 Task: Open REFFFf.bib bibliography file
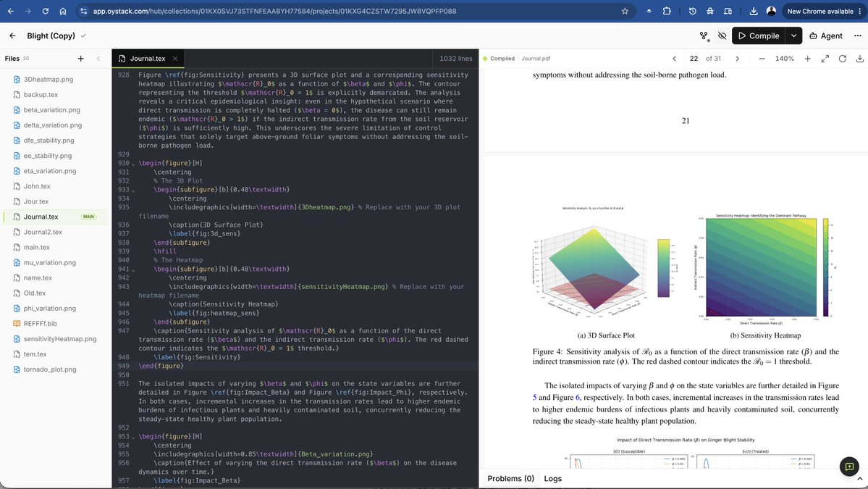click(40, 323)
